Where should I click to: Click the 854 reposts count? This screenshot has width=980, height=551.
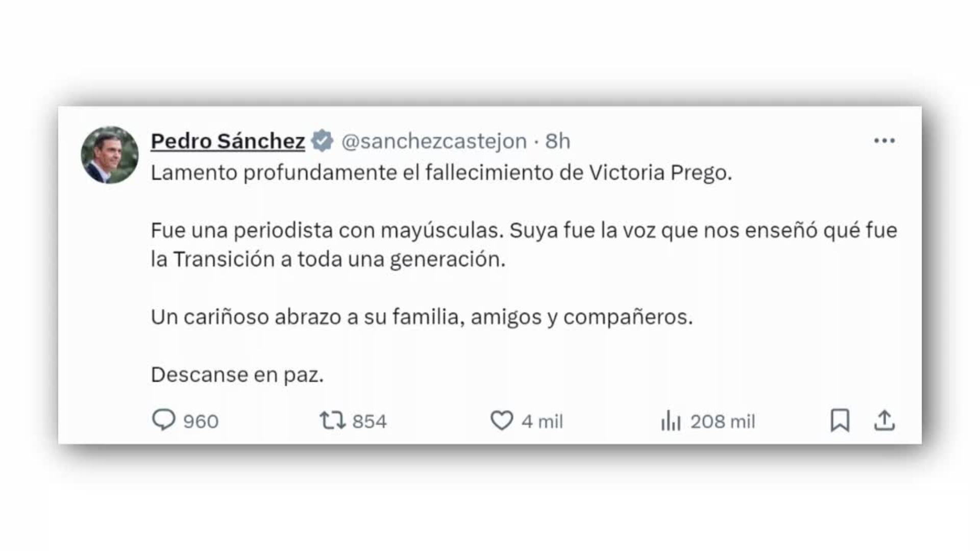(x=370, y=421)
